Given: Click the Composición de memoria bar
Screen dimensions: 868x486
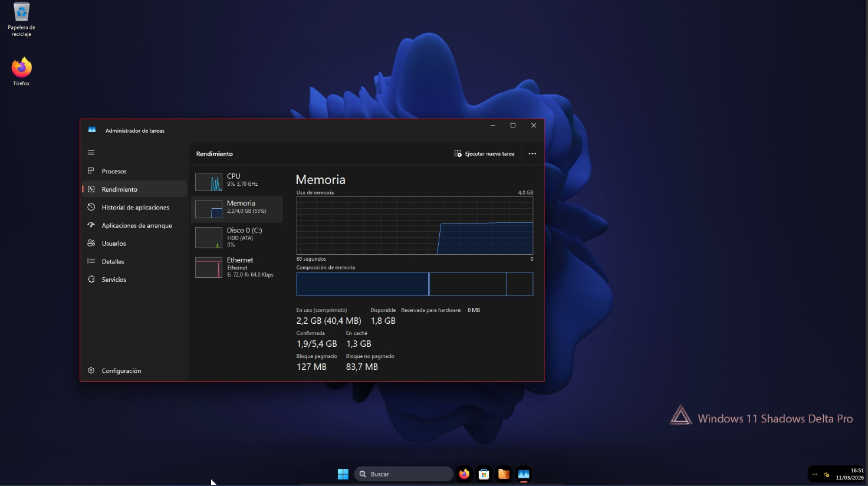Looking at the screenshot, I should (x=415, y=284).
